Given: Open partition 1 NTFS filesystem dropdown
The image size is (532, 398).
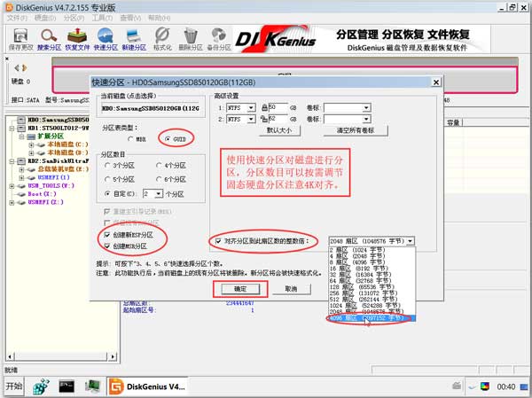Looking at the screenshot, I should pos(251,108).
